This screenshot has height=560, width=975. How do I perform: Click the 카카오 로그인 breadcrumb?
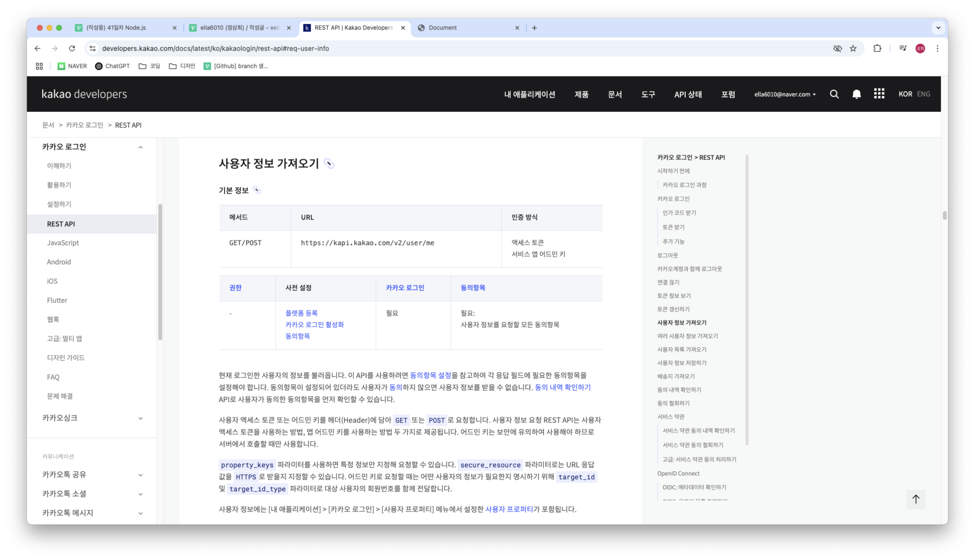[x=85, y=125]
